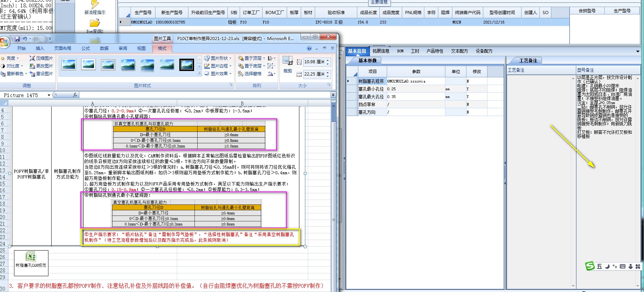Viewport: 644px width, 292px height.
Task: Select cell 6M02N02LA0.xzszvia parameter value
Action: click(416, 81)
